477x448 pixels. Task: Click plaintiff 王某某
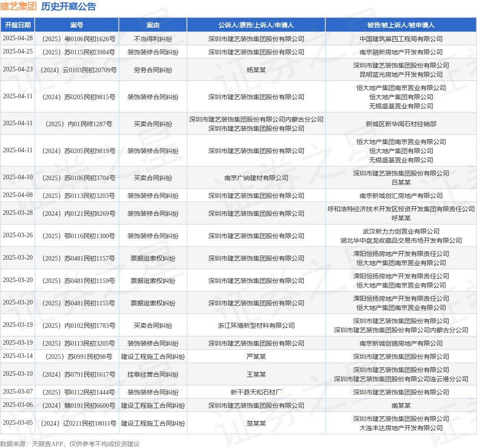coord(256,375)
